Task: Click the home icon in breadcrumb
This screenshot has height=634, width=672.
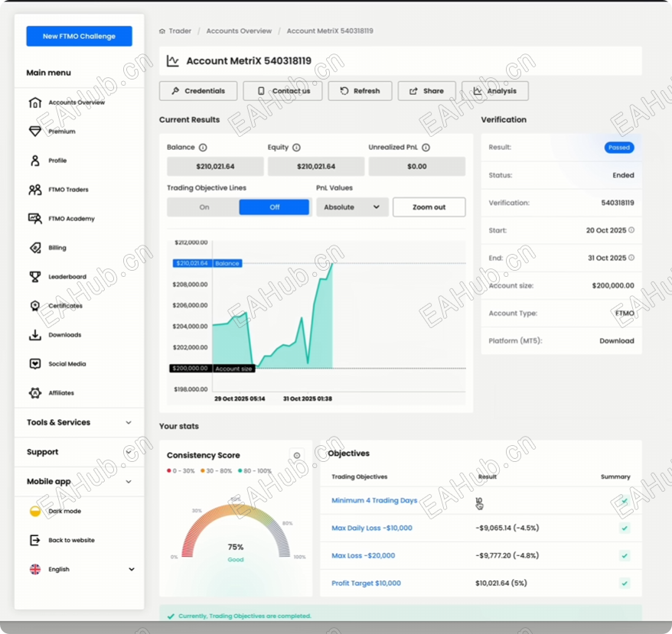Action: click(162, 31)
